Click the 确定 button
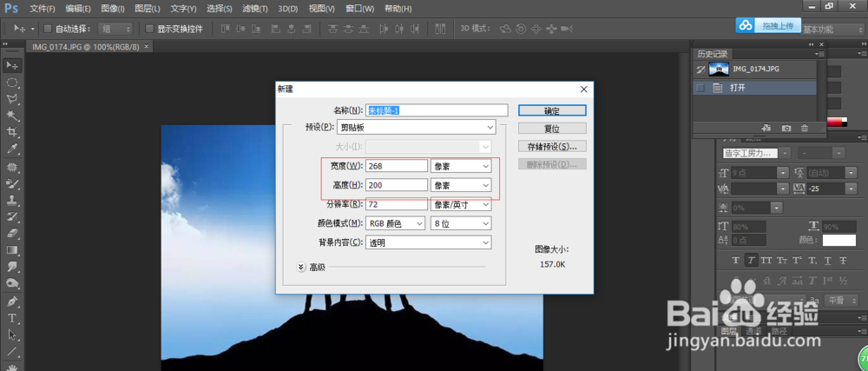 (x=552, y=110)
